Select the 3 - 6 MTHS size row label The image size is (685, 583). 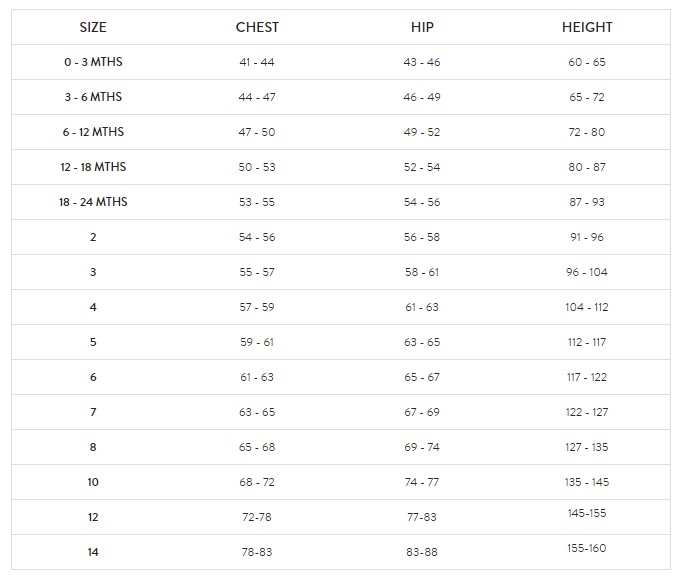93,97
